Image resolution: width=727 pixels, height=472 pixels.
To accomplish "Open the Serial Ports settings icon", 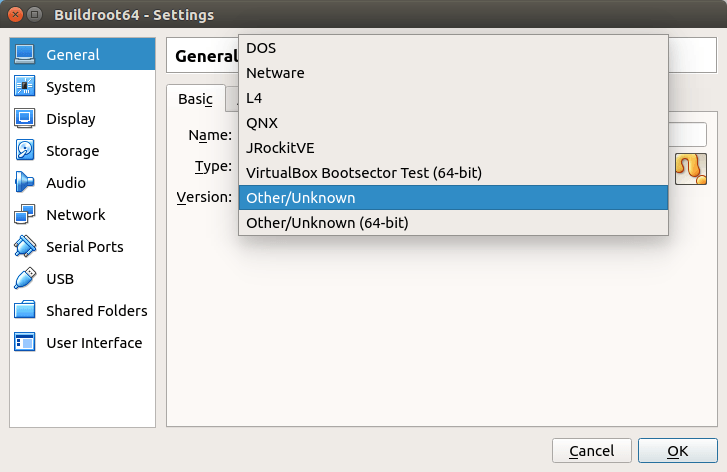I will [x=25, y=247].
